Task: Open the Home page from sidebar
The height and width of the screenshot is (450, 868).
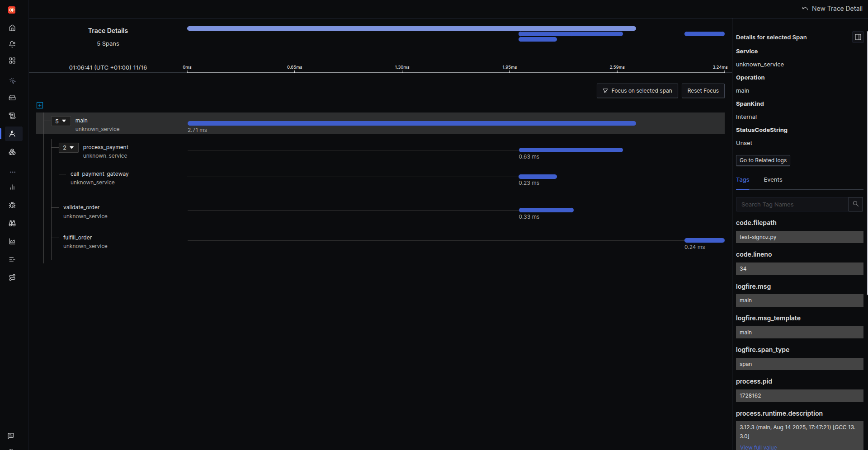Action: [12, 28]
